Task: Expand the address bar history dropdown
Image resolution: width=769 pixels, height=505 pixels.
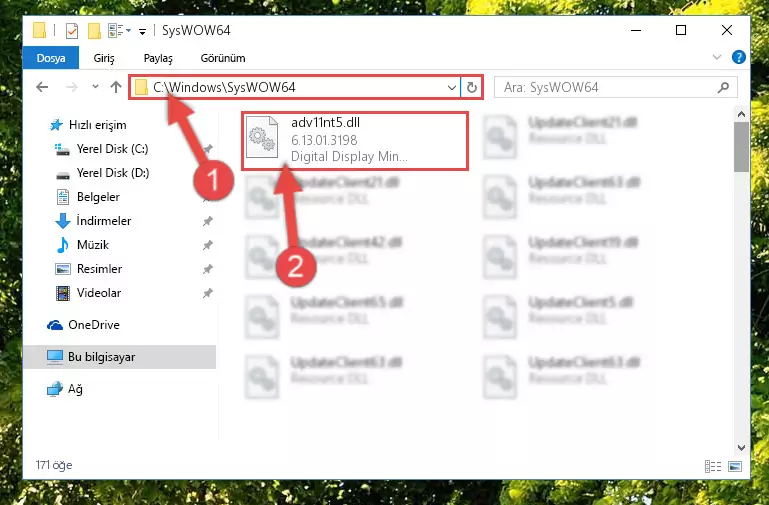Action: point(452,88)
